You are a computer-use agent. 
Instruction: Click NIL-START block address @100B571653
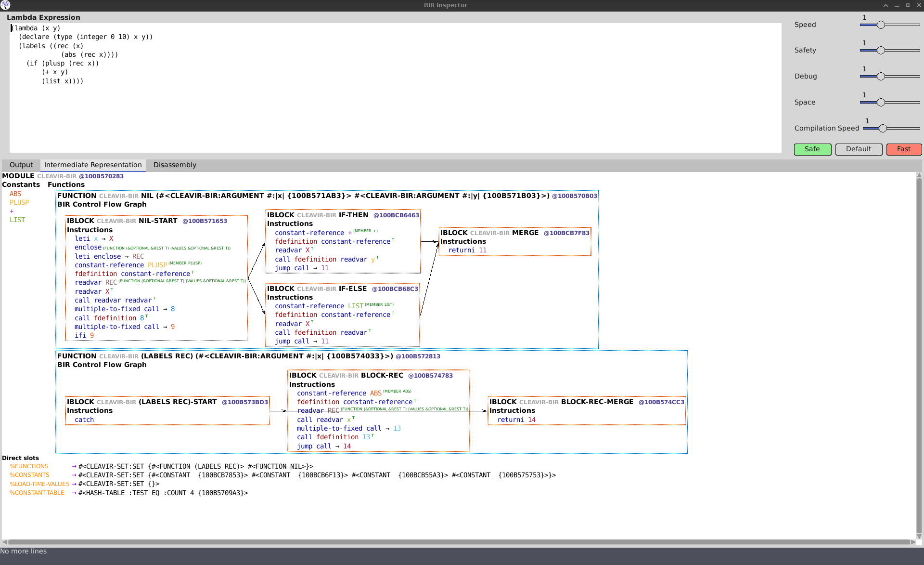(x=205, y=221)
